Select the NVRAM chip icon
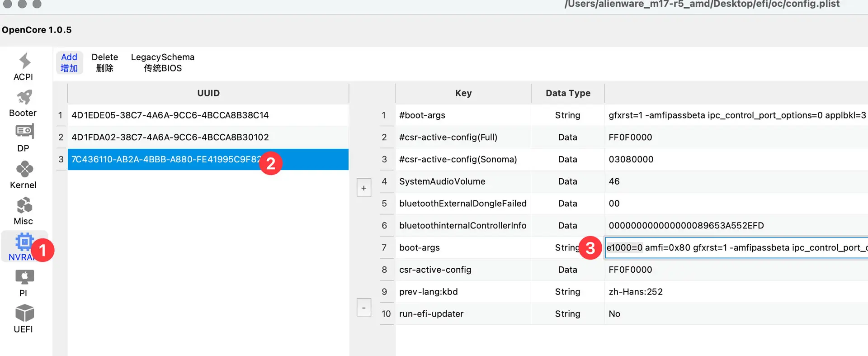The image size is (868, 356). click(x=24, y=243)
